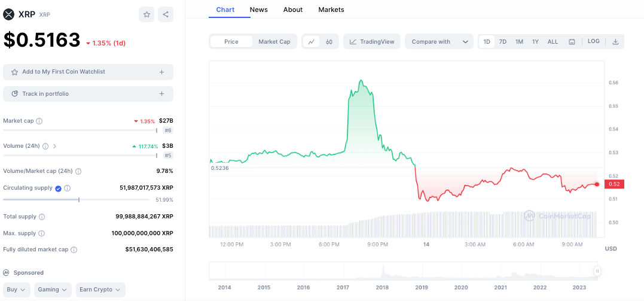Click the download chart icon
644x301 pixels.
pyautogui.click(x=616, y=42)
